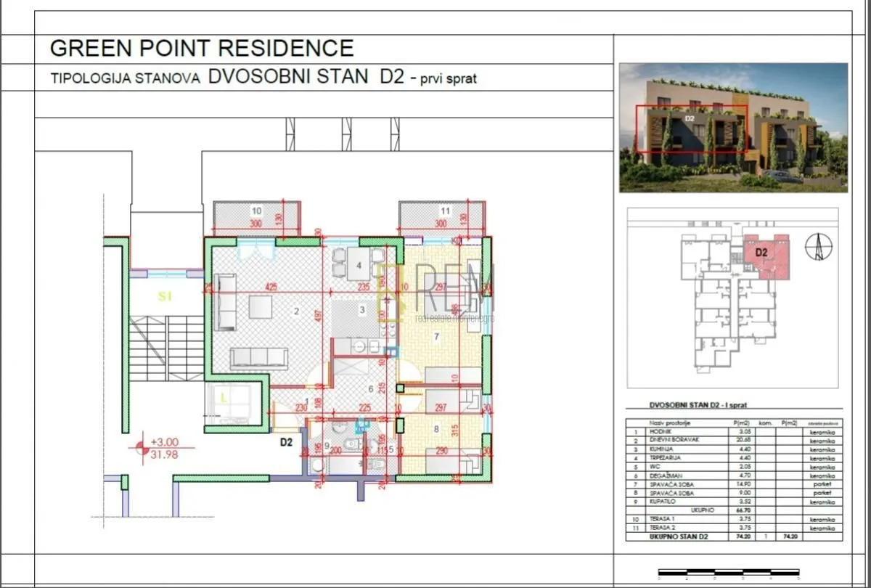Screen dimensions: 871x588
Task: Click the elevation marker symbol at +3.00
Action: coord(141,448)
